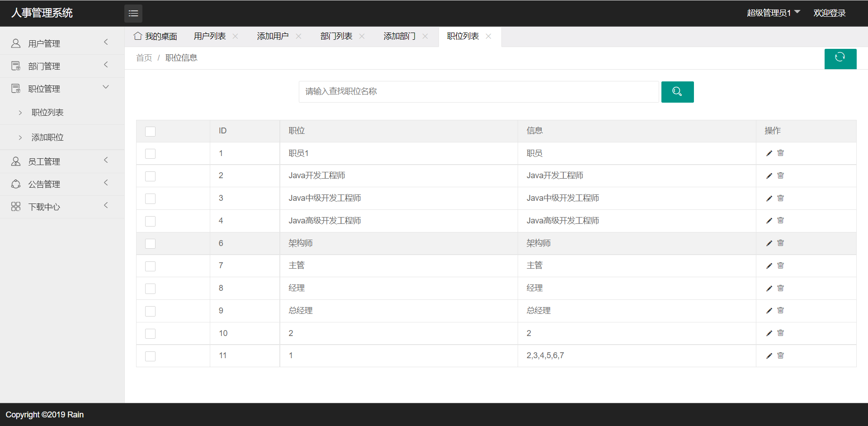Toggle the select-all checkbox in table header
This screenshot has height=426, width=868.
point(150,132)
